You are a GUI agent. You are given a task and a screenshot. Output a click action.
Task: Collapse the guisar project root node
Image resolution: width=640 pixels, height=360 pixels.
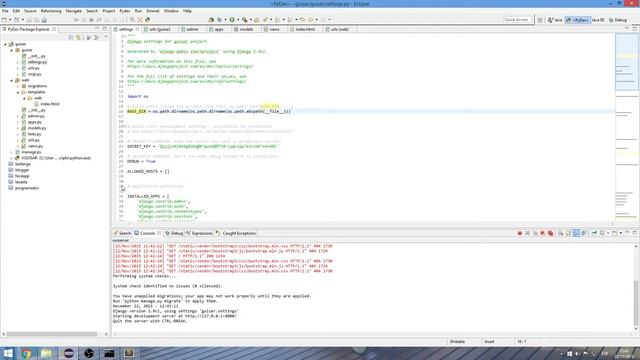(5, 44)
